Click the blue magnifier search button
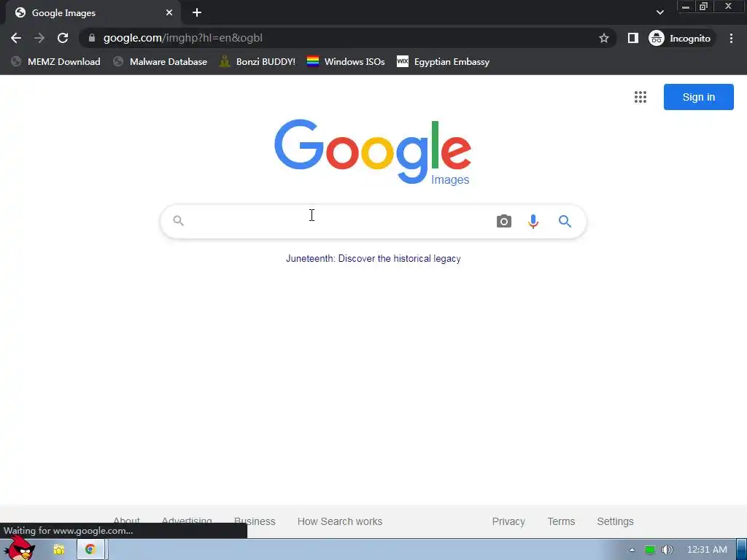747x560 pixels. click(x=565, y=222)
